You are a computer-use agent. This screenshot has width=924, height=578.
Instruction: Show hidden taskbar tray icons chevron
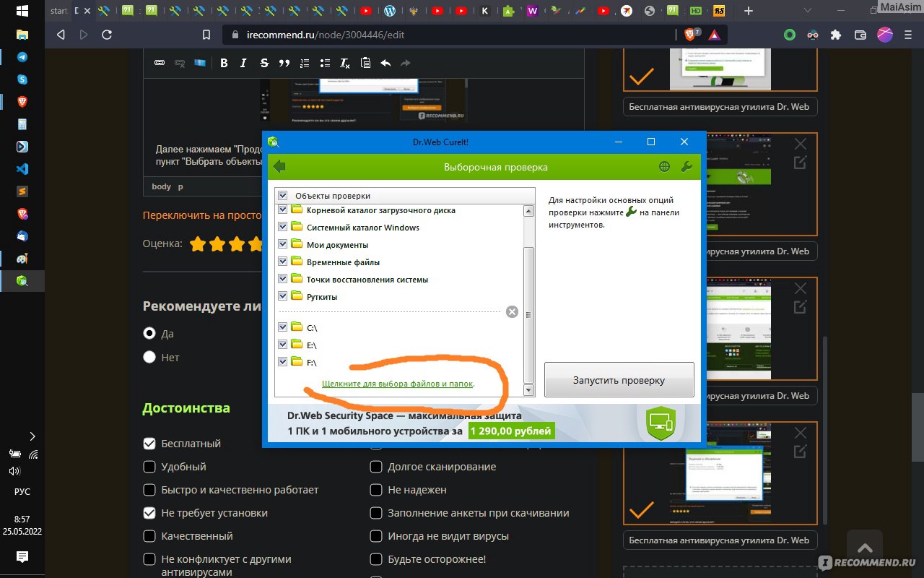[32, 436]
